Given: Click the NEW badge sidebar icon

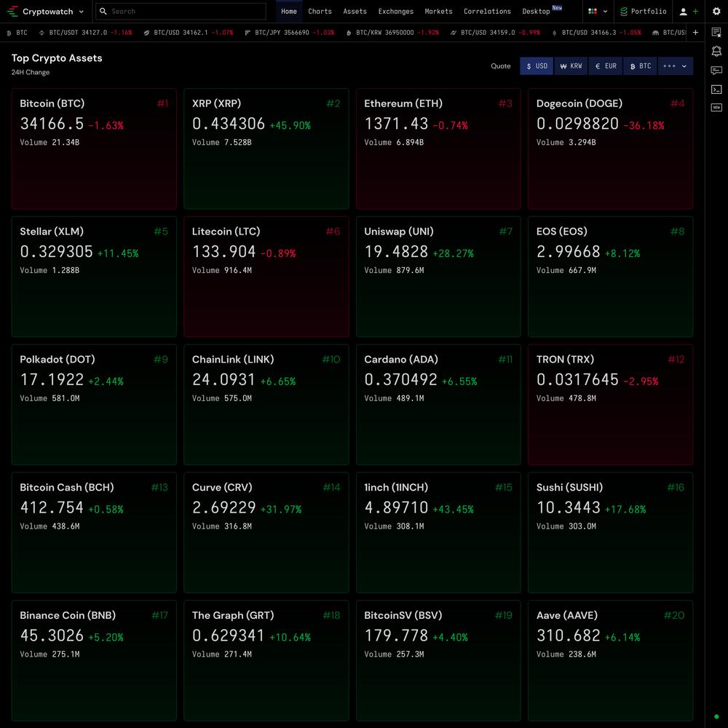Looking at the screenshot, I should tap(716, 108).
